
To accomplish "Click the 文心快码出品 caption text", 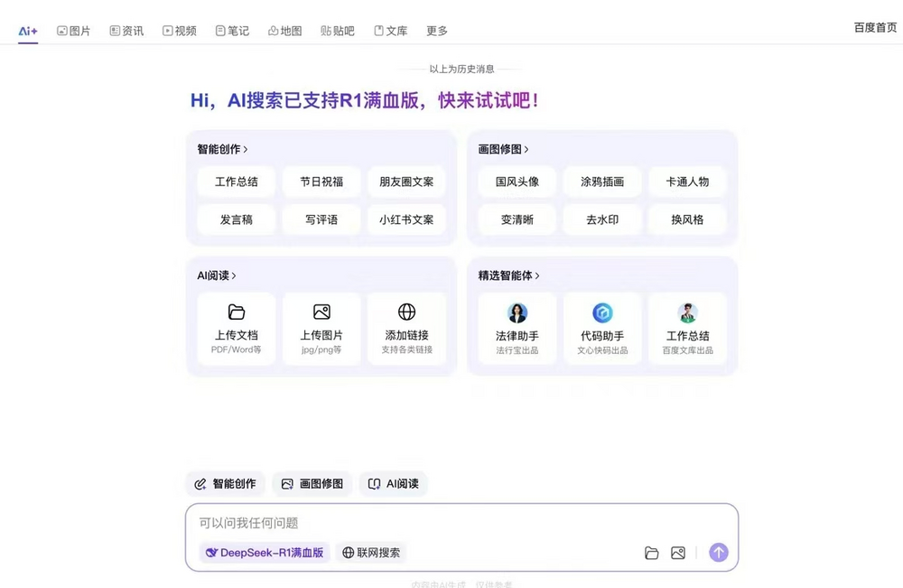I will point(602,350).
